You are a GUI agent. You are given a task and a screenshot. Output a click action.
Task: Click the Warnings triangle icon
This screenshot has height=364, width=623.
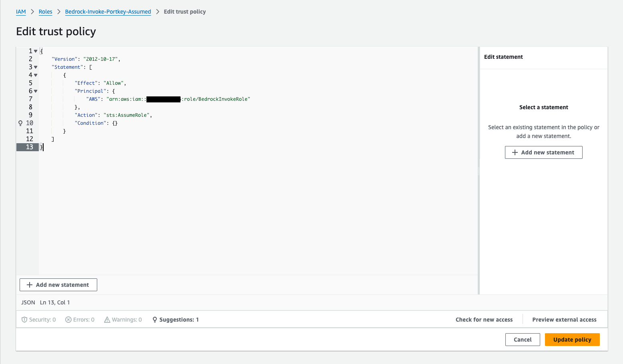click(x=107, y=320)
